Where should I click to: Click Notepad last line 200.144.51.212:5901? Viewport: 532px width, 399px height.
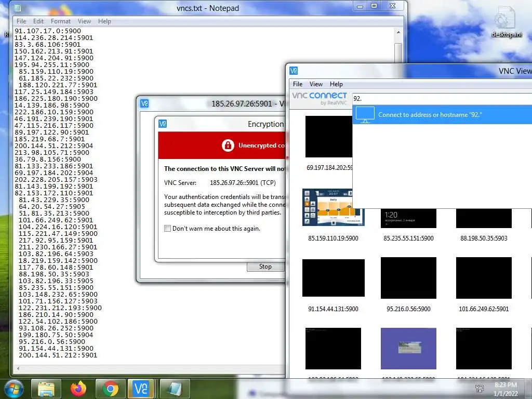coord(58,355)
